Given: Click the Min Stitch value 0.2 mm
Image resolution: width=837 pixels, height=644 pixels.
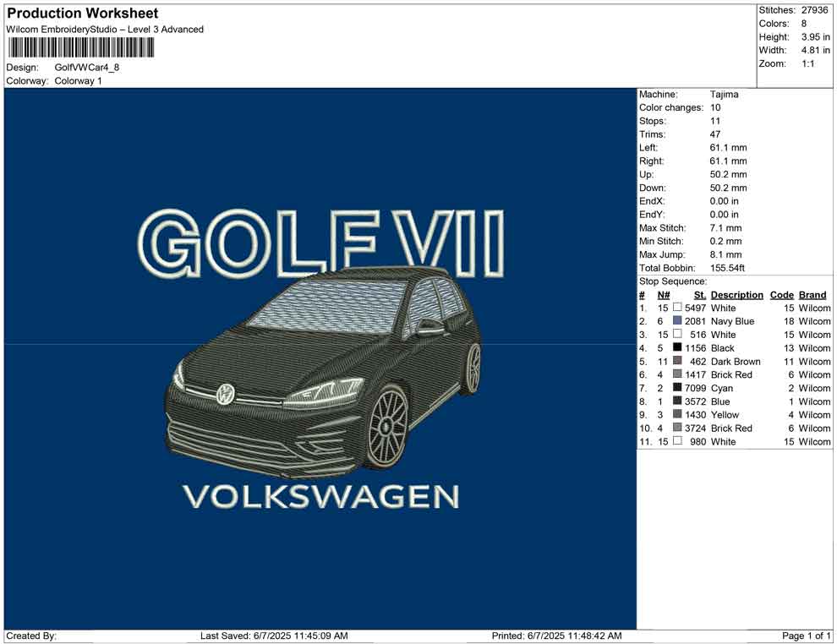Looking at the screenshot, I should pyautogui.click(x=726, y=241).
